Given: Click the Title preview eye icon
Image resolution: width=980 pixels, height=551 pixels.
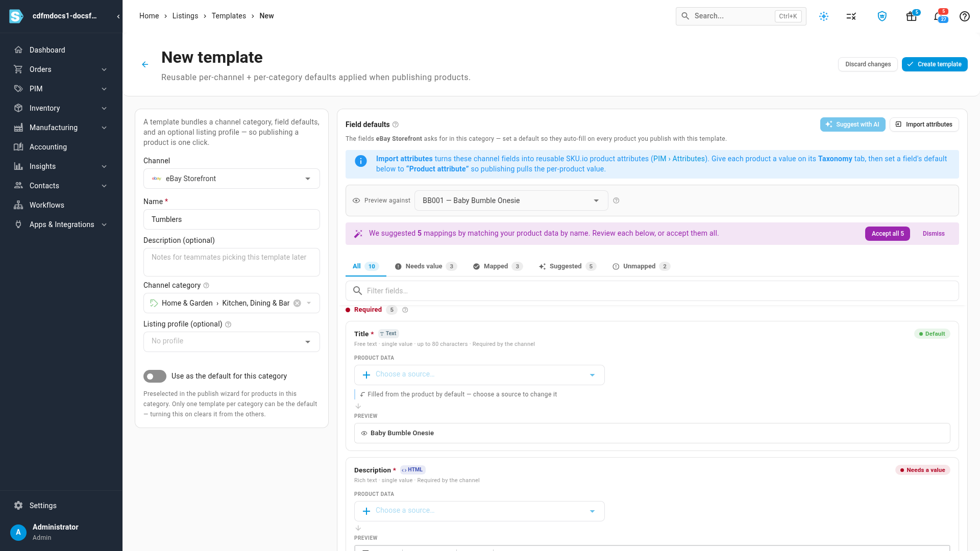Looking at the screenshot, I should click(364, 433).
